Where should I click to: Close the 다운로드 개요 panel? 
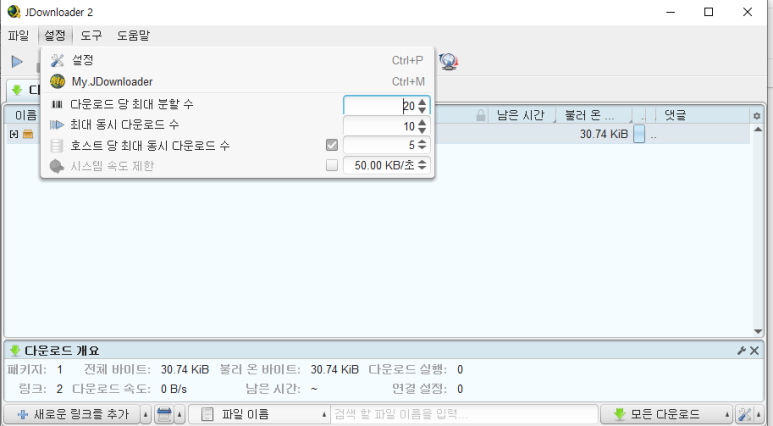tap(754, 351)
